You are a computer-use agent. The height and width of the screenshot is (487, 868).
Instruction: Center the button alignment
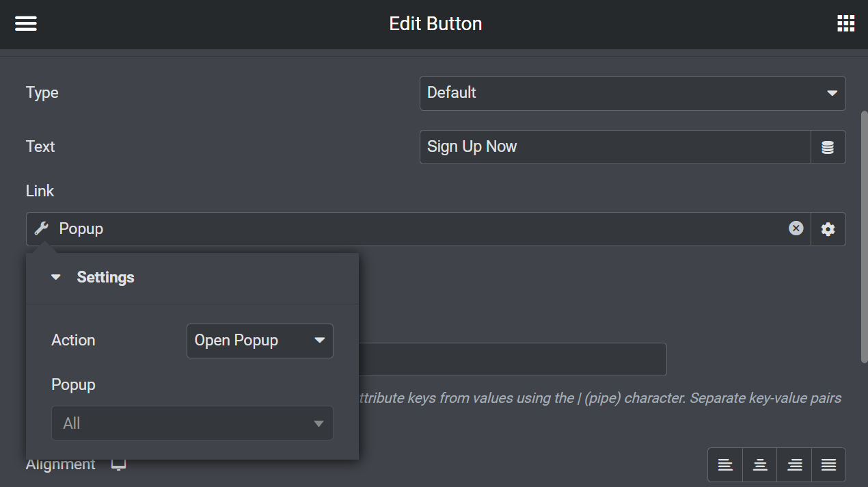[x=759, y=464]
